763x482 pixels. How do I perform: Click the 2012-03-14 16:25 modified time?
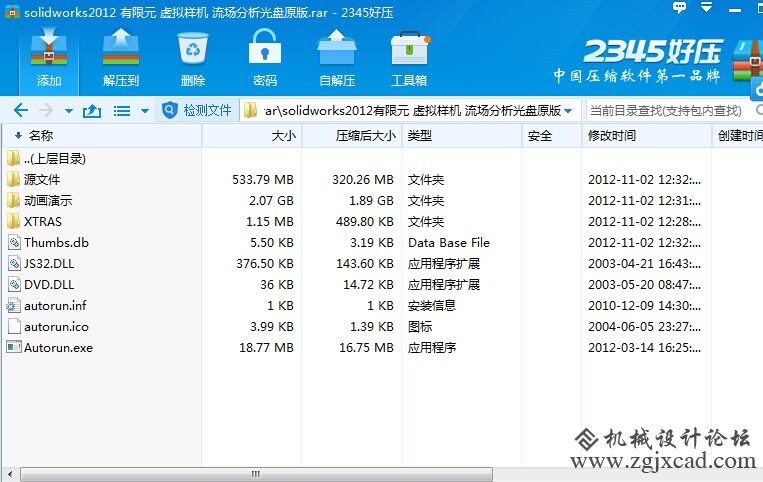click(x=644, y=347)
